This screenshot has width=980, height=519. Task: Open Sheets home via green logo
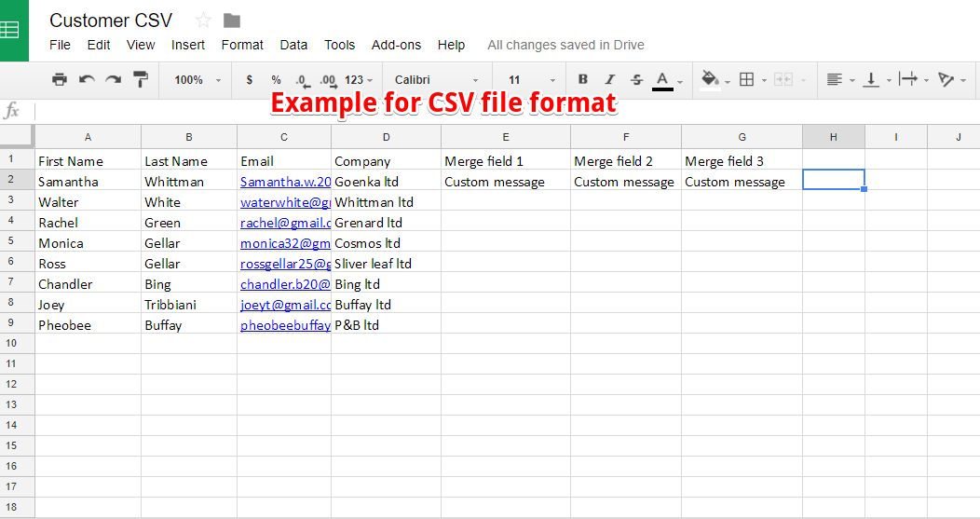coord(14,31)
